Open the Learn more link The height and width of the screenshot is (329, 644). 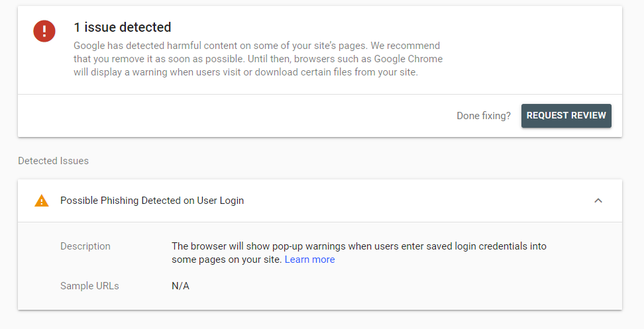309,259
